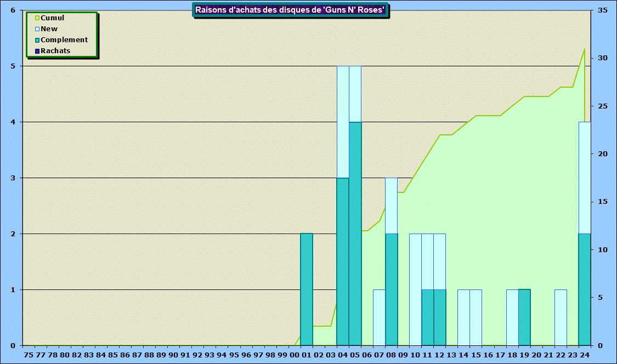Click the Complement legend marker square

[x=37, y=40]
